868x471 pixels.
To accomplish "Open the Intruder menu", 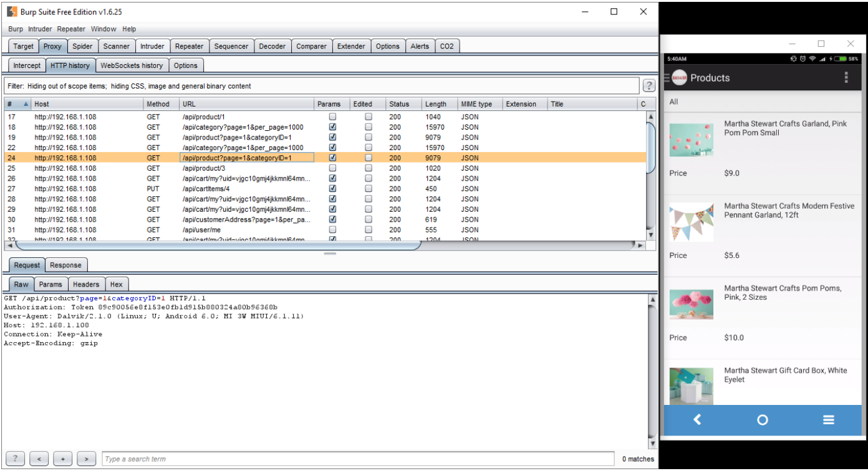I will tap(40, 29).
